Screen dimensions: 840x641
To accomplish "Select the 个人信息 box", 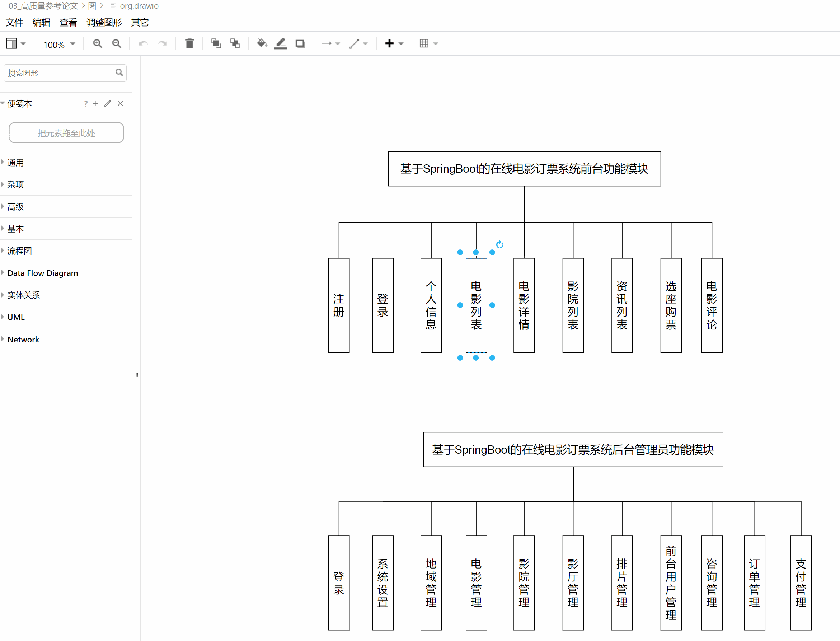I will (x=431, y=305).
